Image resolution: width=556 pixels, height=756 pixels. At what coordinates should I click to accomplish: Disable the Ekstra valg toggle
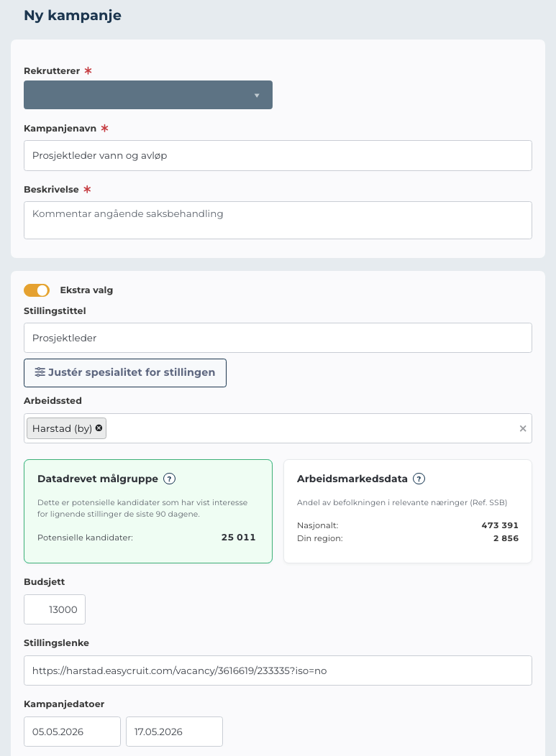pos(37,290)
